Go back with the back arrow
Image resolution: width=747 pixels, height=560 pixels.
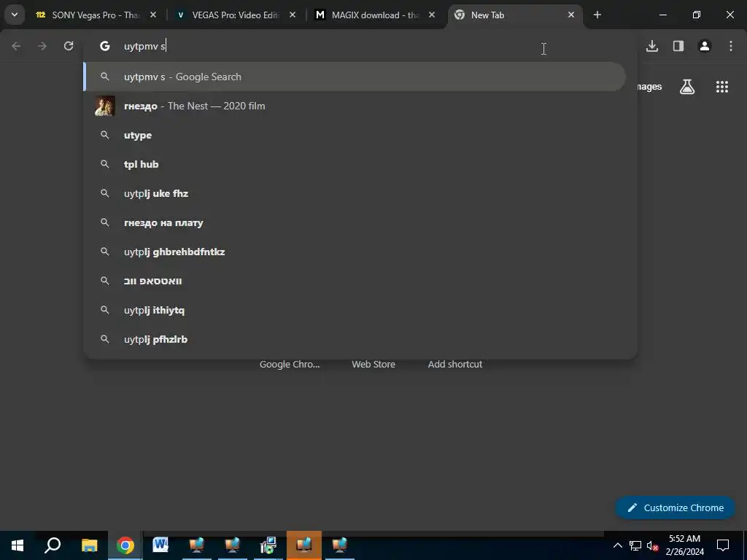16,46
